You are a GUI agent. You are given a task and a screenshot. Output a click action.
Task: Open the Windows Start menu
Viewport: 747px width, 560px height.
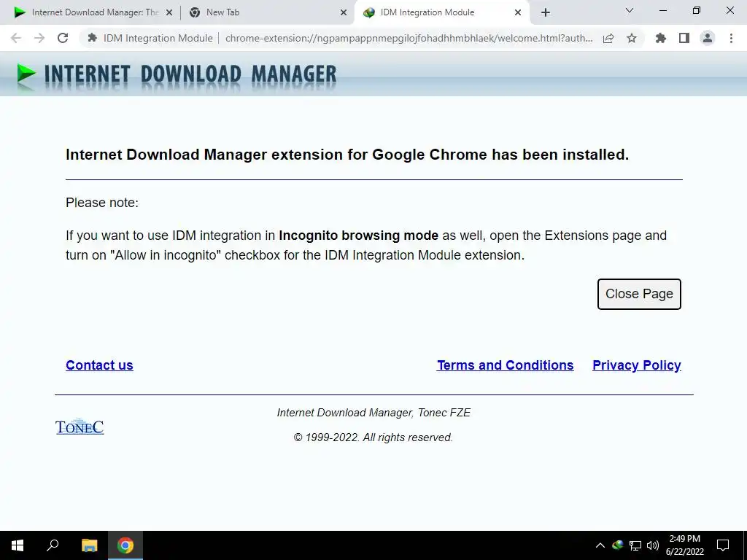click(18, 545)
